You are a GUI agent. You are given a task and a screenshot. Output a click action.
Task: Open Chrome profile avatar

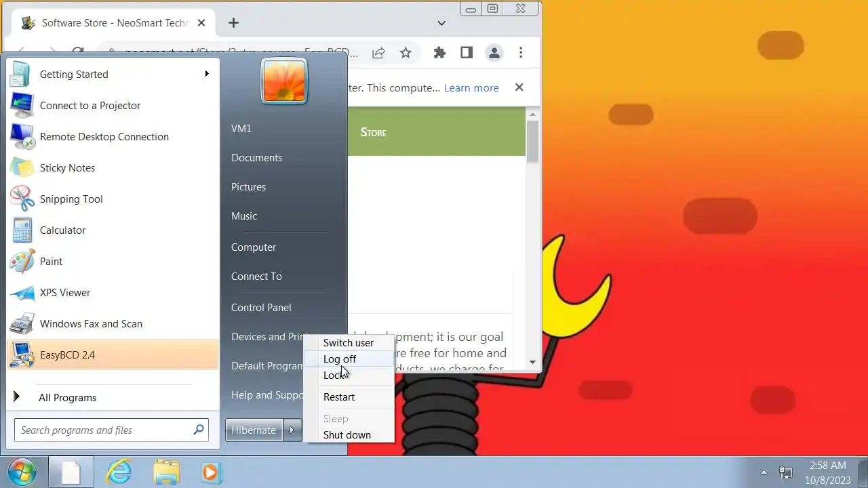(494, 52)
